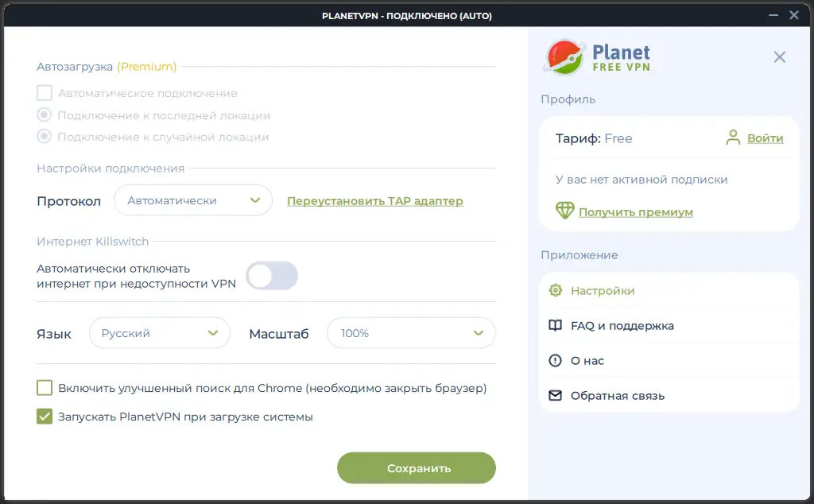Open the Протокол dropdown set to Автоматически
This screenshot has width=814, height=504.
tap(193, 200)
